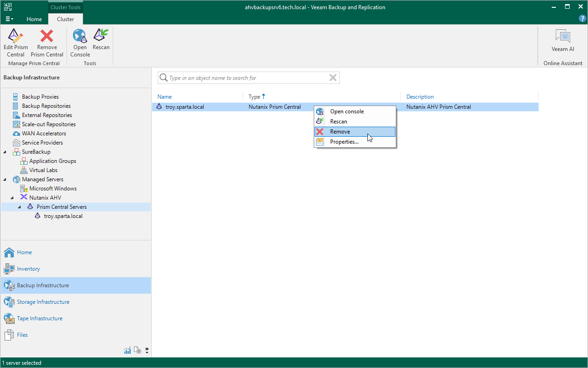
Task: Select troy.sparta.local in the left tree
Action: pyautogui.click(x=63, y=216)
